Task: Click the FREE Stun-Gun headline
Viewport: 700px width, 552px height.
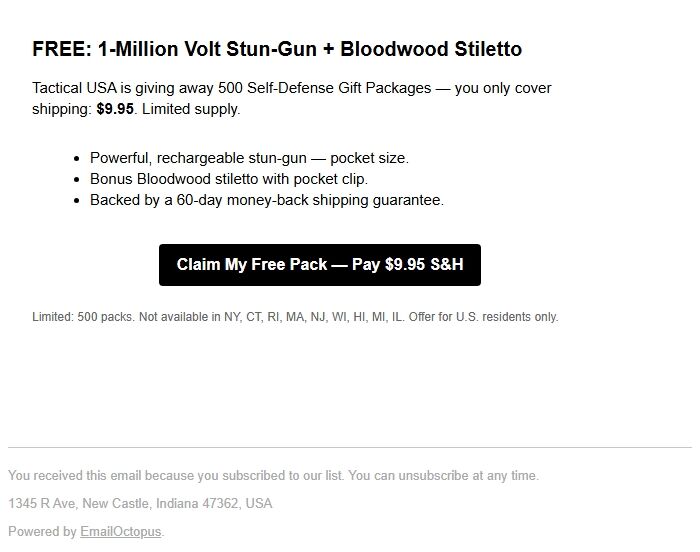Action: [x=277, y=49]
